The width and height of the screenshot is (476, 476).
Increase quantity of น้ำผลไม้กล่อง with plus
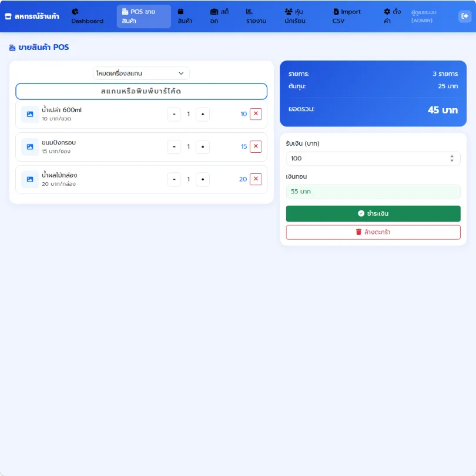coord(203,179)
